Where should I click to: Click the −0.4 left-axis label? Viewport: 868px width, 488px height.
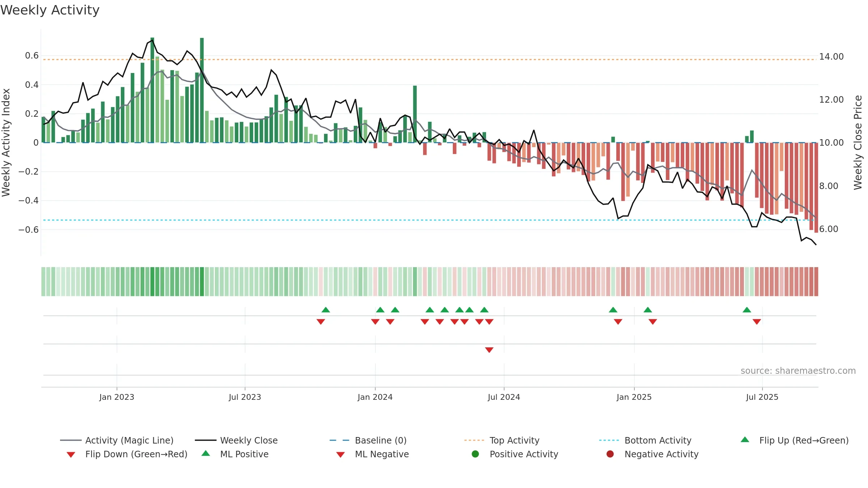click(x=29, y=200)
